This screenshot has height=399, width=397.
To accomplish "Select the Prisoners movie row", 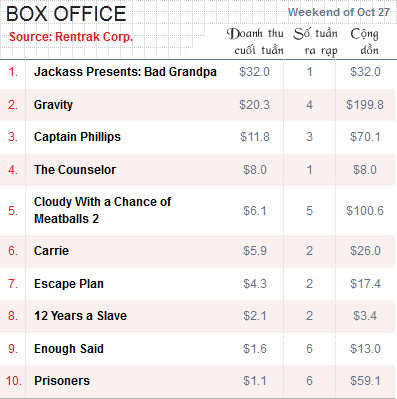I will click(198, 381).
